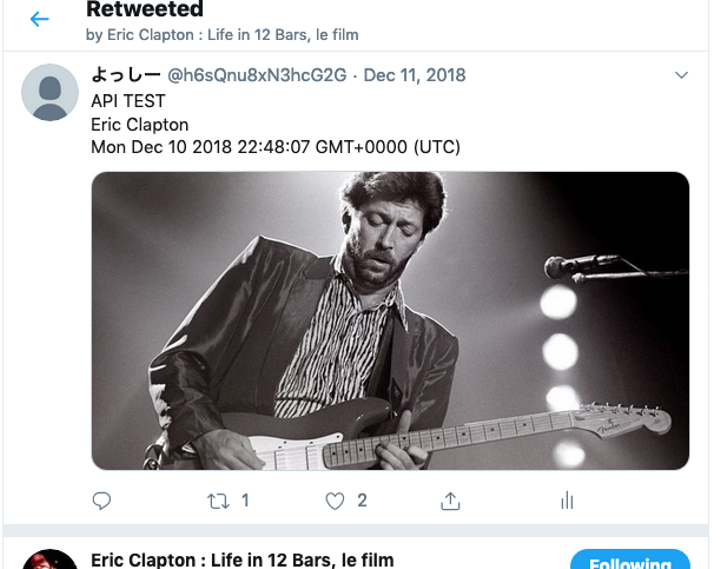Viewport: 720px width, 569px height.
Task: Like the tweet with the heart icon
Action: coord(335,501)
